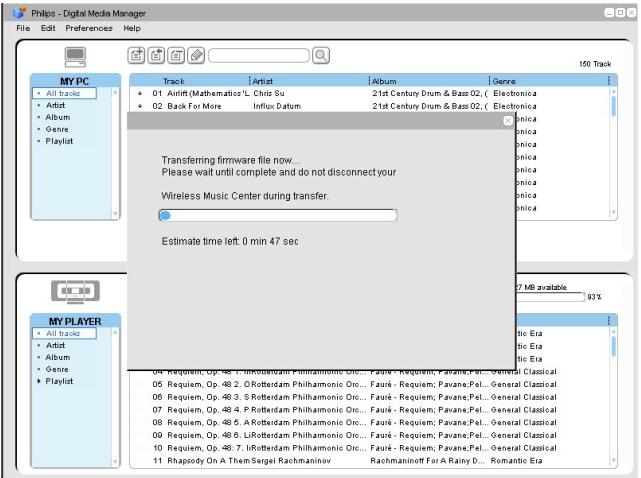
Task: Click artist Chris Su cell
Action: [x=269, y=93]
